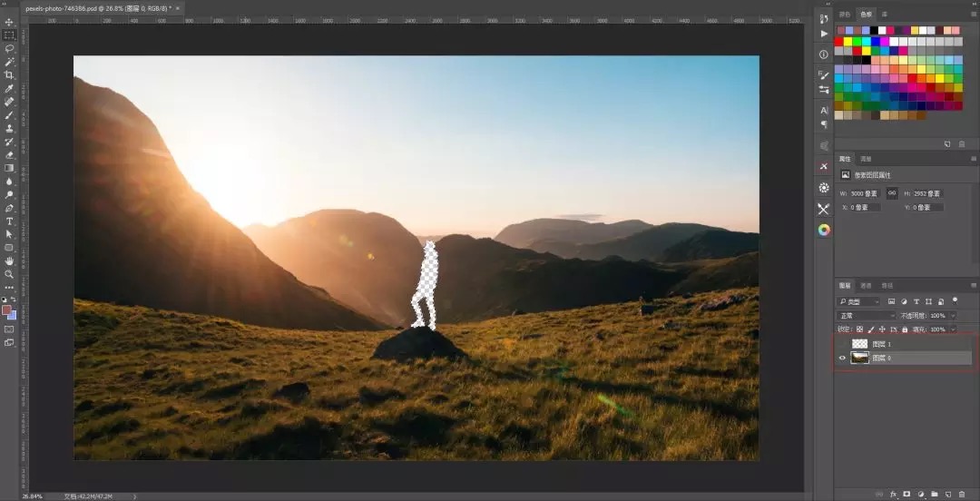Image resolution: width=980 pixels, height=501 pixels.
Task: Select the Move tool
Action: 9,22
